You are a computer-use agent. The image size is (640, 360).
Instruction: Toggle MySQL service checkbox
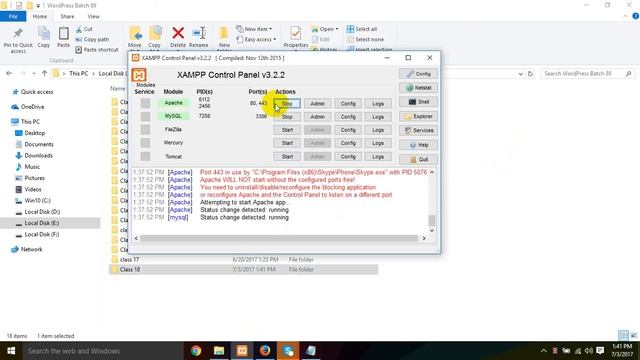click(x=145, y=117)
